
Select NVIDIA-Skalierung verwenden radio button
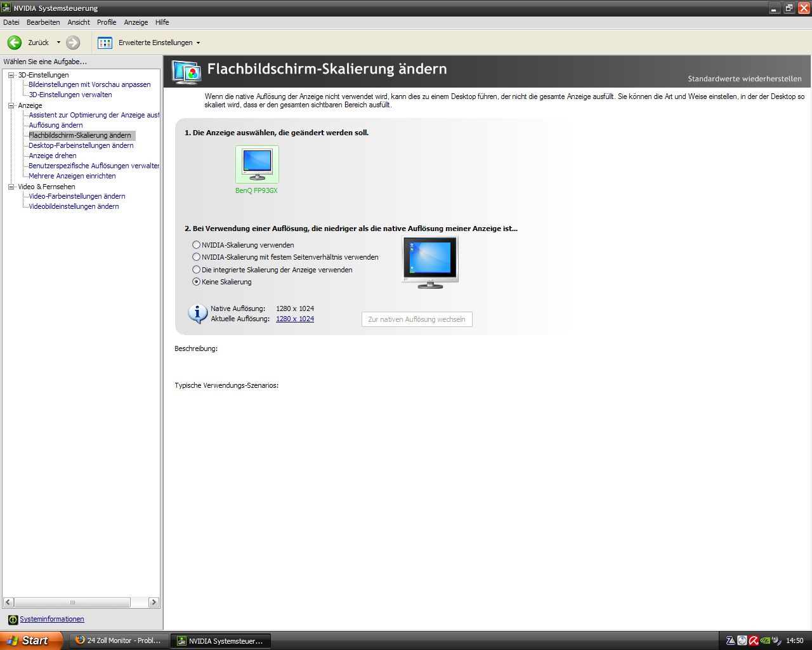(196, 245)
